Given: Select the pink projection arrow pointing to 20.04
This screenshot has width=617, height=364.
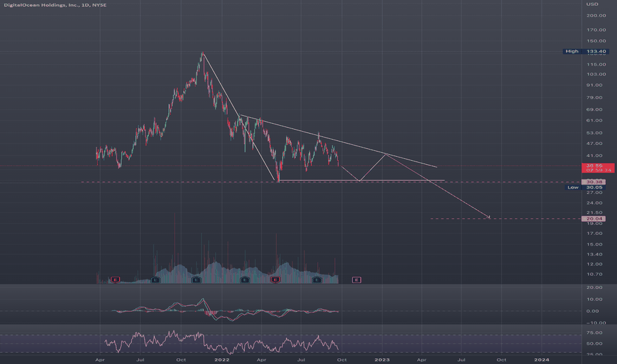Looking at the screenshot, I should click(x=438, y=185).
